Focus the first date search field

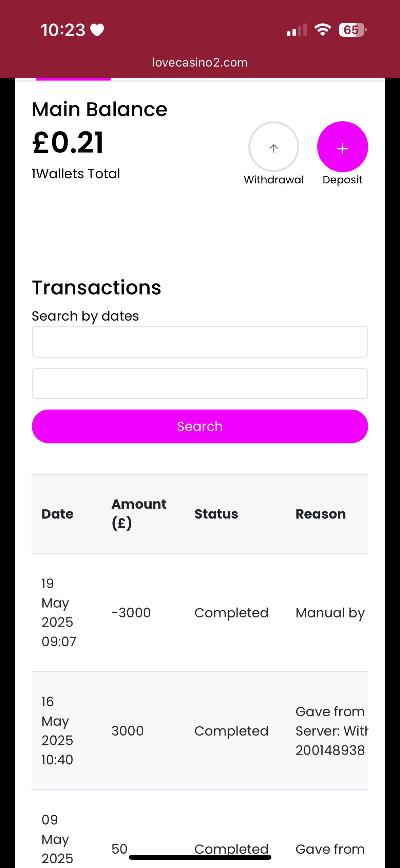tap(200, 342)
